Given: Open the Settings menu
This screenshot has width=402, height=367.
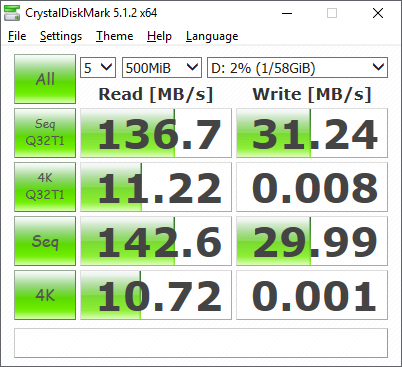Looking at the screenshot, I should (x=61, y=36).
